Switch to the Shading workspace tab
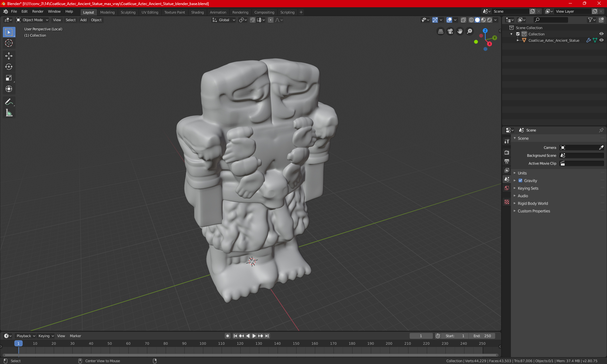607x364 pixels. point(197,12)
